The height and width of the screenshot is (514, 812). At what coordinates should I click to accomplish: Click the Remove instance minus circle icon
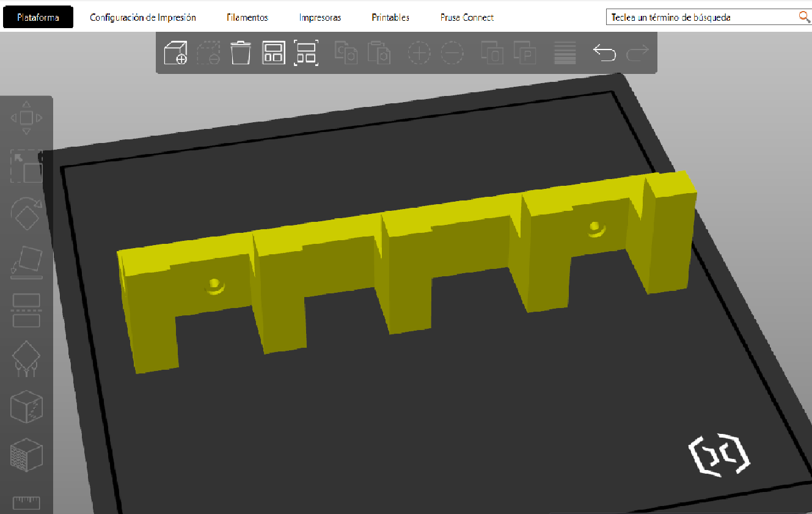[452, 53]
